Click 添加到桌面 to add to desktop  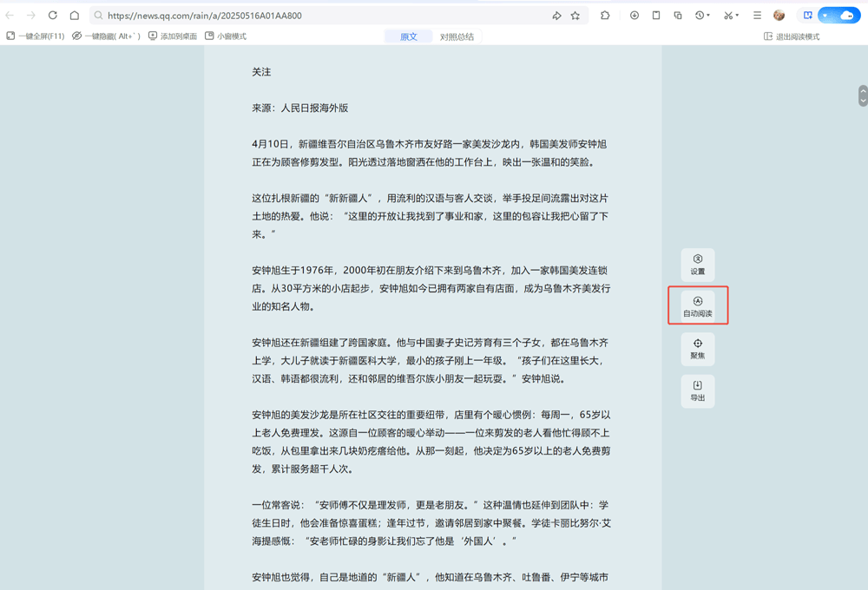click(168, 36)
